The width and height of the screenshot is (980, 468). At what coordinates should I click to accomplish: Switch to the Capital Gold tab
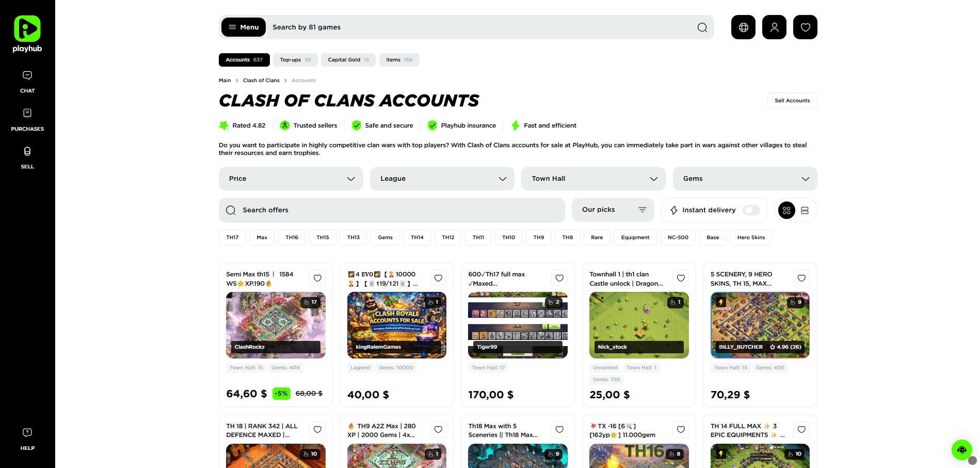coord(348,60)
